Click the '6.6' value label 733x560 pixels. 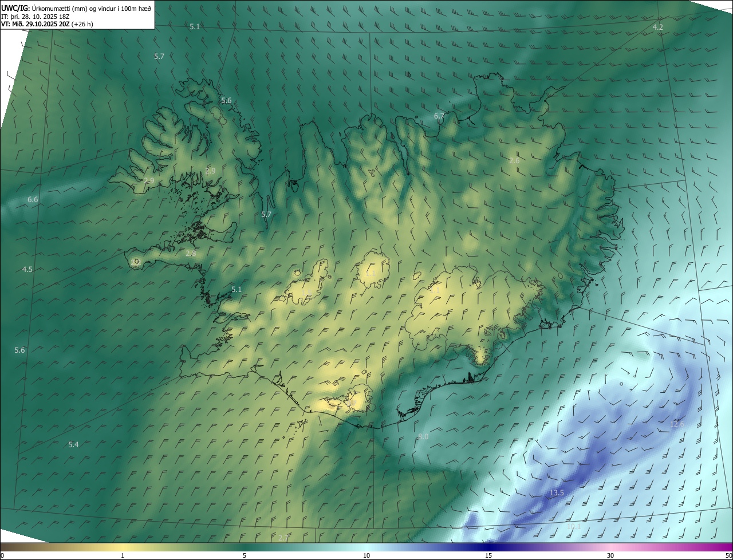coord(33,199)
